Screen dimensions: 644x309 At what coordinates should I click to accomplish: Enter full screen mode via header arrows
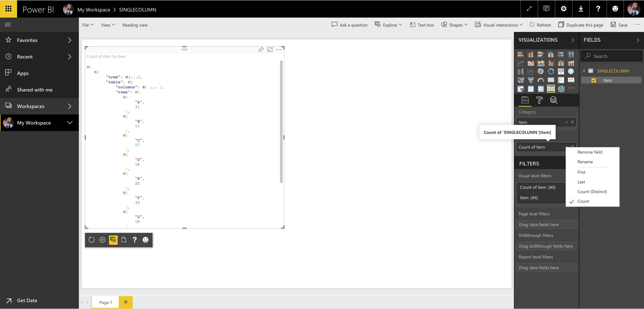(x=529, y=9)
